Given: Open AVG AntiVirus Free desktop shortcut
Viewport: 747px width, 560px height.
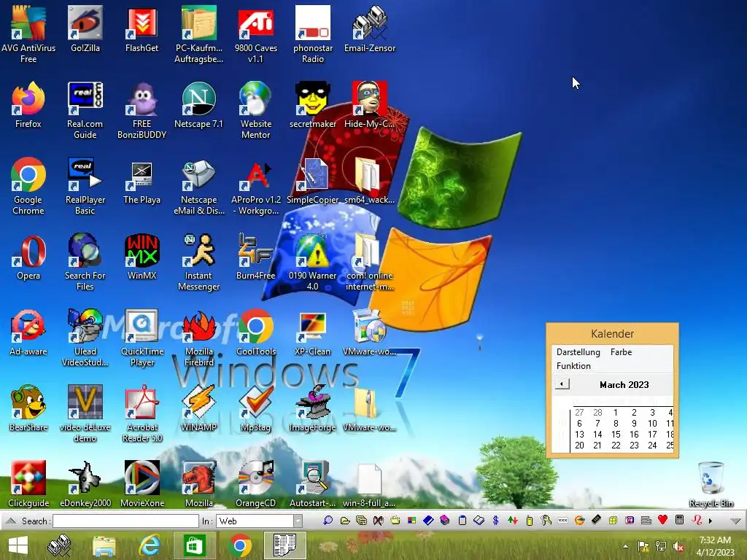Looking at the screenshot, I should pyautogui.click(x=28, y=34).
